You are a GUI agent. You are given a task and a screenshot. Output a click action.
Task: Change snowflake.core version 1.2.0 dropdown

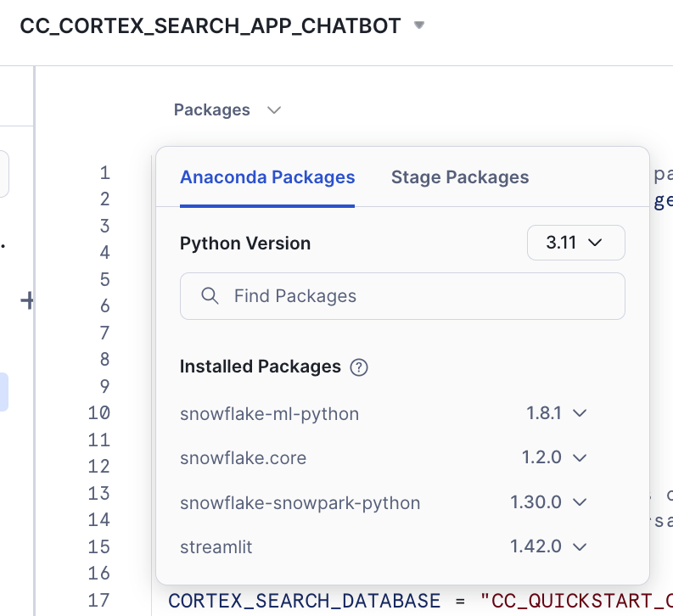(554, 457)
